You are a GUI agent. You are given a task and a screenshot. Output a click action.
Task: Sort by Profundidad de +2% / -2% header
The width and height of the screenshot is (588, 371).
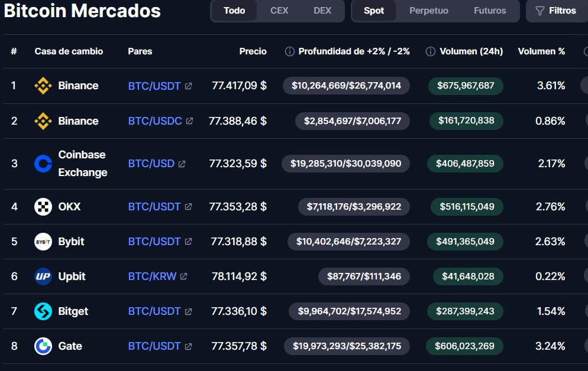pyautogui.click(x=354, y=51)
